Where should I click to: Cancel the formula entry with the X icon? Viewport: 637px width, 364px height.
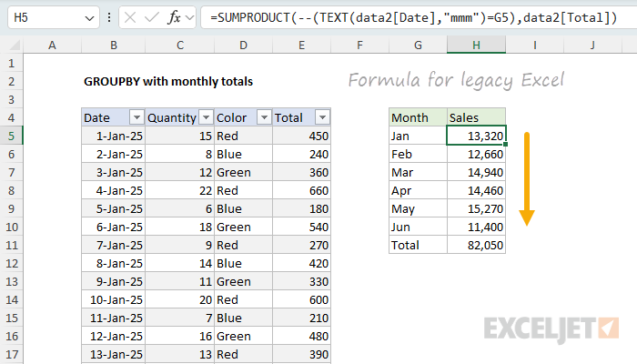click(130, 17)
